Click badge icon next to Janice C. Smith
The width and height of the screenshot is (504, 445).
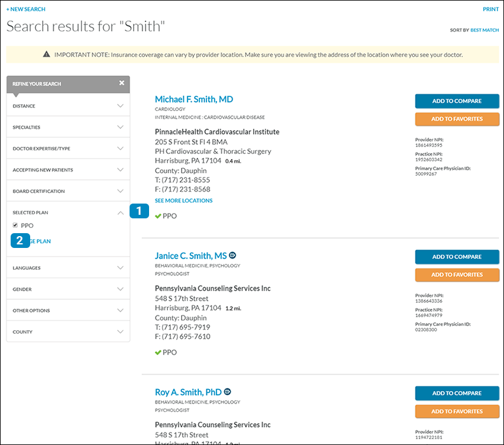232,255
